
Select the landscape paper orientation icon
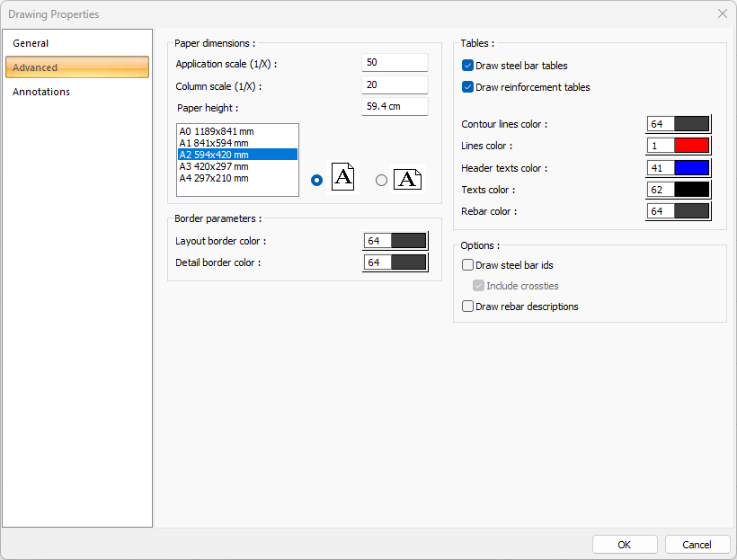[x=407, y=179]
